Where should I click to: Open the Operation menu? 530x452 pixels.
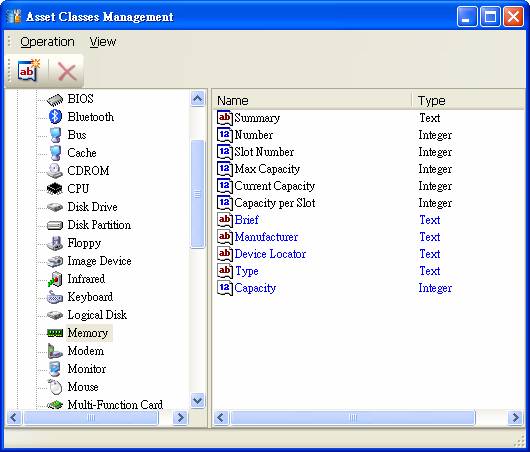click(x=47, y=42)
